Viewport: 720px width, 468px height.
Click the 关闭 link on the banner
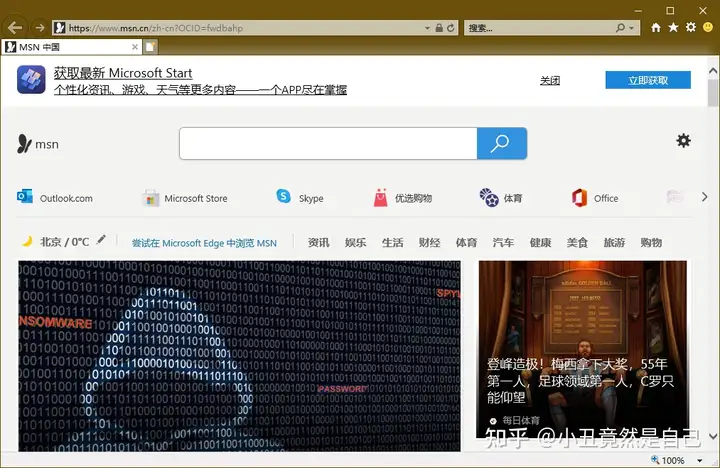pyautogui.click(x=550, y=81)
